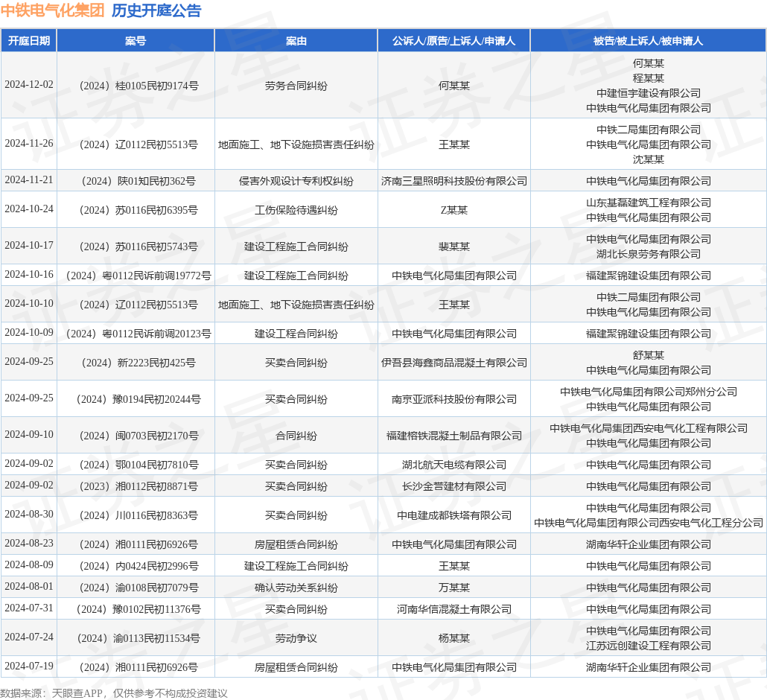767x700 pixels.
Task: Click case number 苏0116民初5743号
Action: click(x=139, y=246)
